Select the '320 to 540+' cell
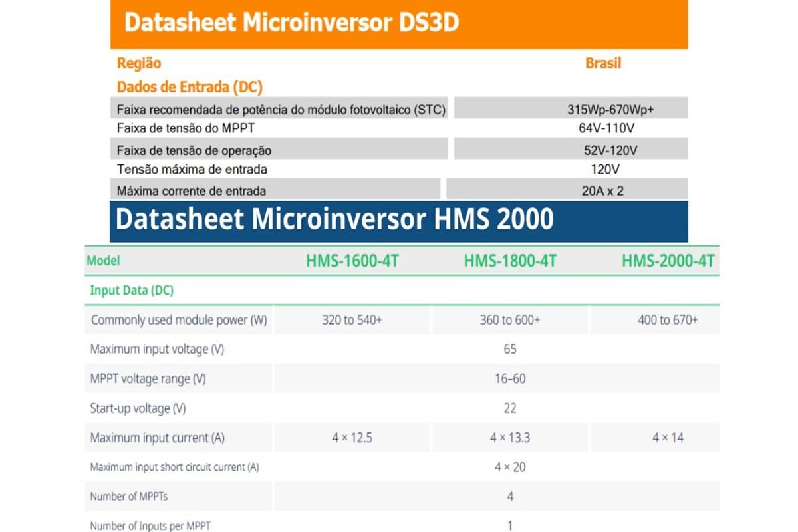This screenshot has height=532, width=798. pyautogui.click(x=352, y=320)
